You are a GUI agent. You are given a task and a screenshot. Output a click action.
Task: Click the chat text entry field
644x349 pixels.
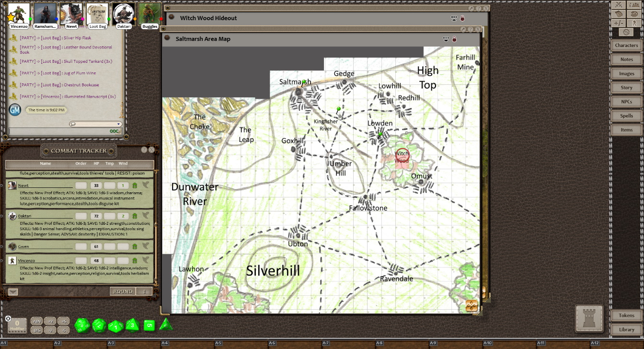click(57, 131)
